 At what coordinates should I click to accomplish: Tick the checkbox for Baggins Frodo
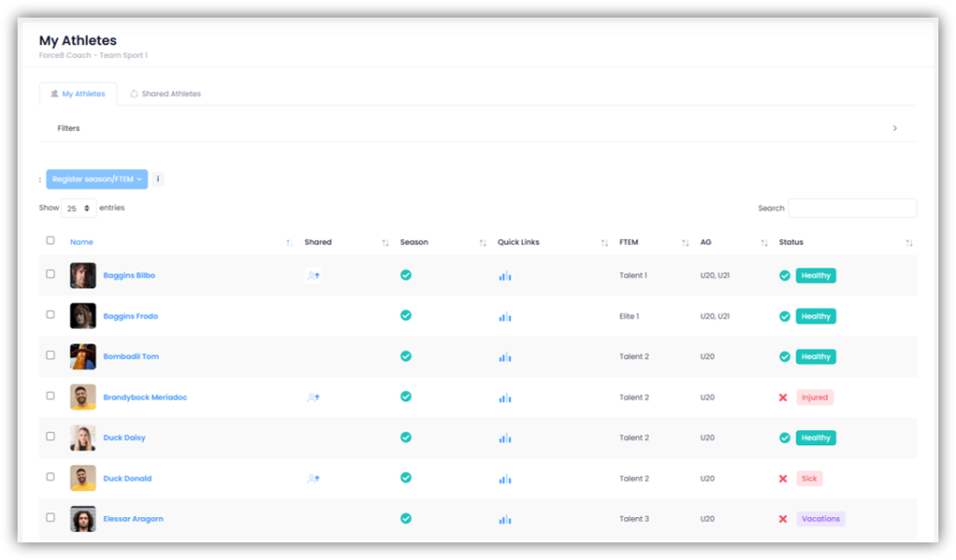[50, 315]
